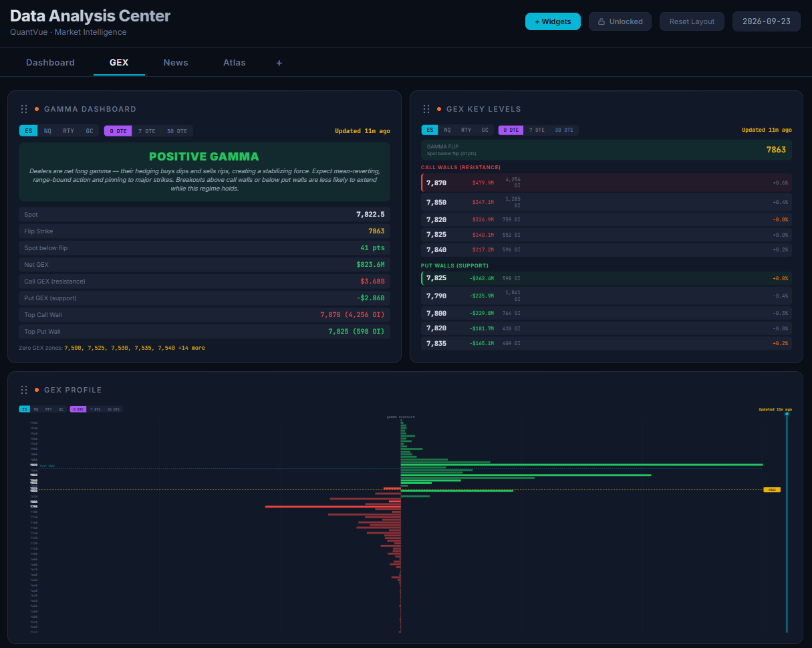812x648 pixels.
Task: Select RTY in the GEX Profile panel
Action: tap(49, 409)
